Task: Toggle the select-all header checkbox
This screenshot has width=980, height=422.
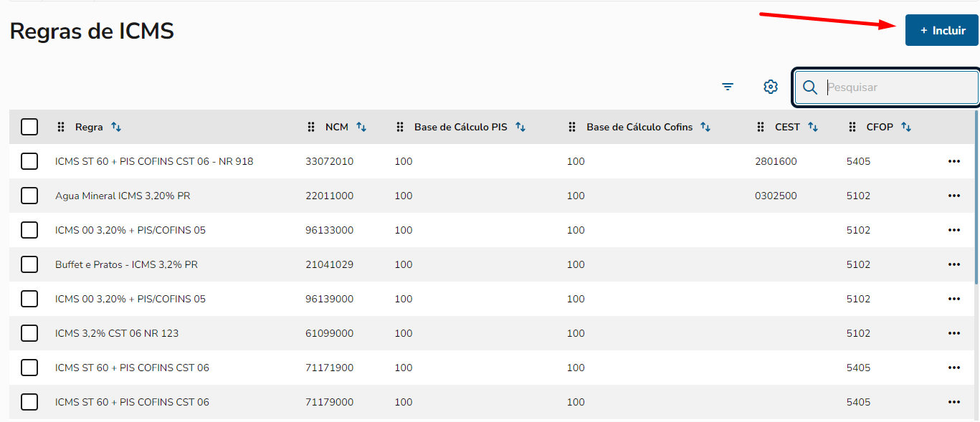Action: pos(29,127)
